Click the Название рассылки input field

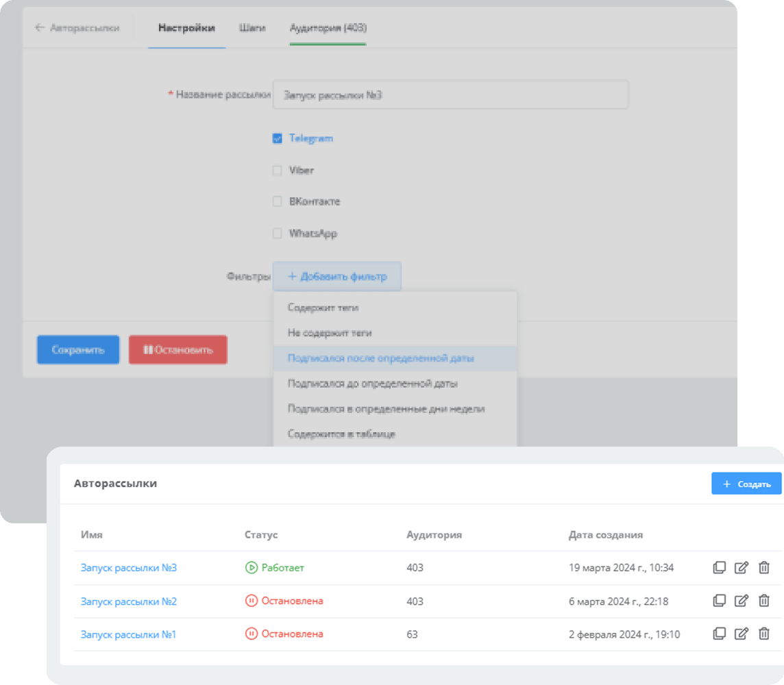click(450, 95)
